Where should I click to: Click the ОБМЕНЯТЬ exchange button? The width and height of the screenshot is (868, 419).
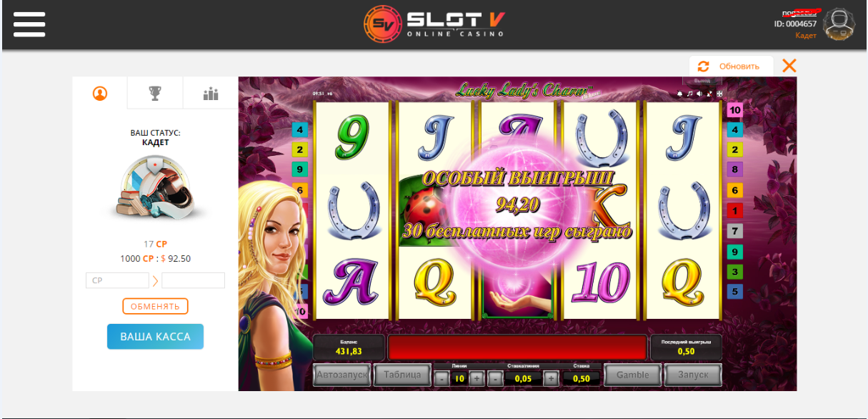tap(155, 306)
